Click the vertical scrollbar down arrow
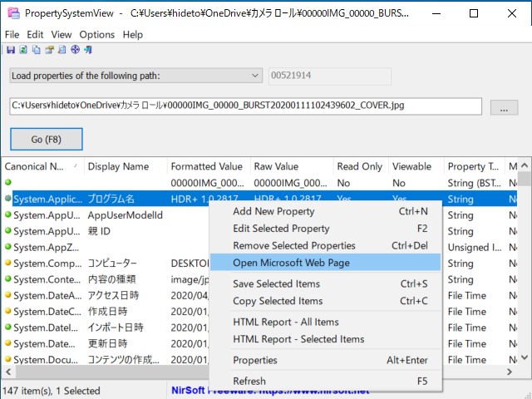 coord(525,357)
